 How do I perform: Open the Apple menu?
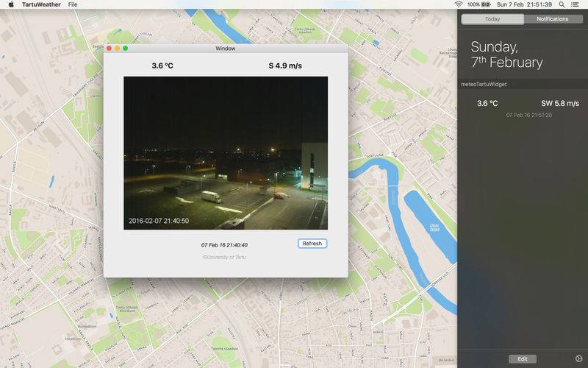(11, 4)
